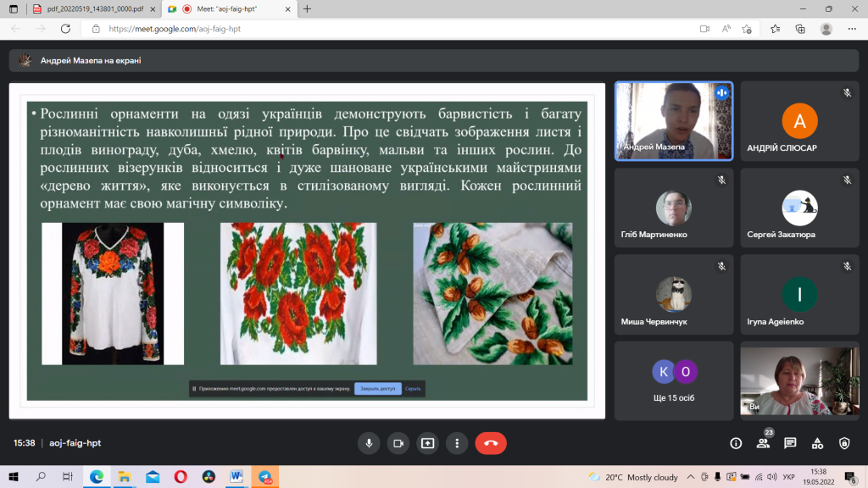868x488 pixels.
Task: Open host controls shield icon
Action: coord(844,443)
